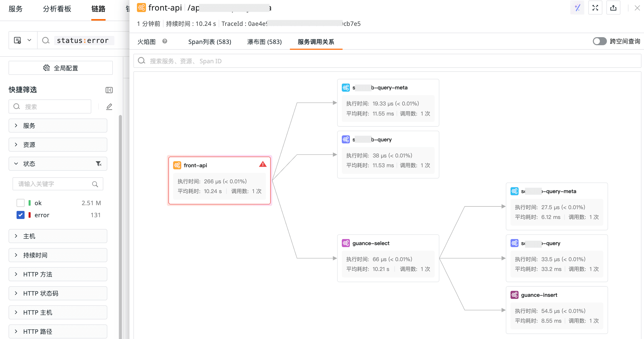
Task: Clear the status filter funnel icon
Action: (99, 164)
